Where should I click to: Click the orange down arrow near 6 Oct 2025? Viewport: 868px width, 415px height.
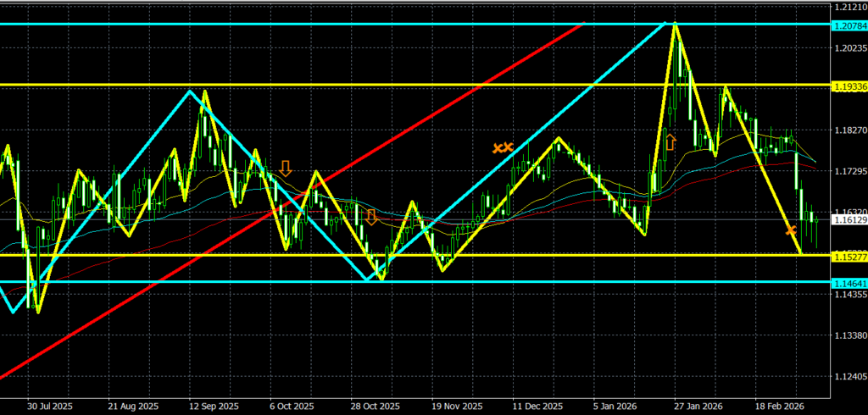pos(286,168)
